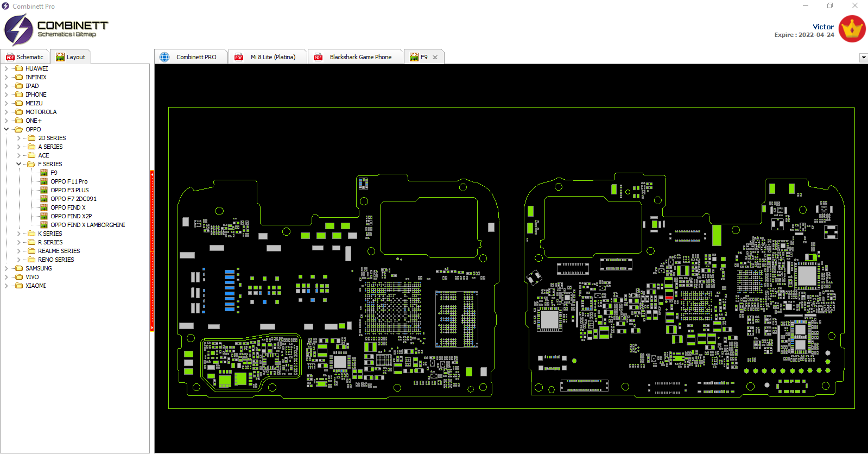Image resolution: width=868 pixels, height=454 pixels.
Task: Expand the SAMSUNG folder
Action: click(x=6, y=268)
